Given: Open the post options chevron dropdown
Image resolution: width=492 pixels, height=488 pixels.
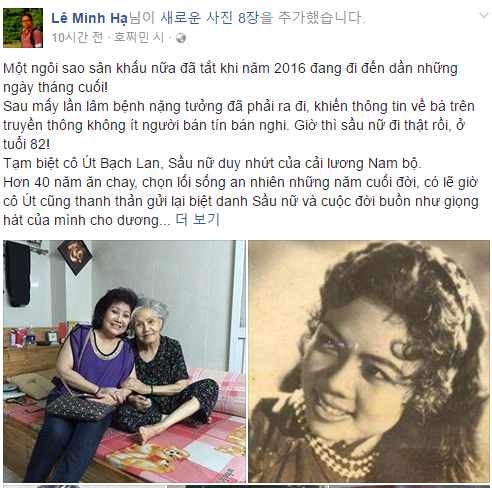Looking at the screenshot, I should pos(484,15).
